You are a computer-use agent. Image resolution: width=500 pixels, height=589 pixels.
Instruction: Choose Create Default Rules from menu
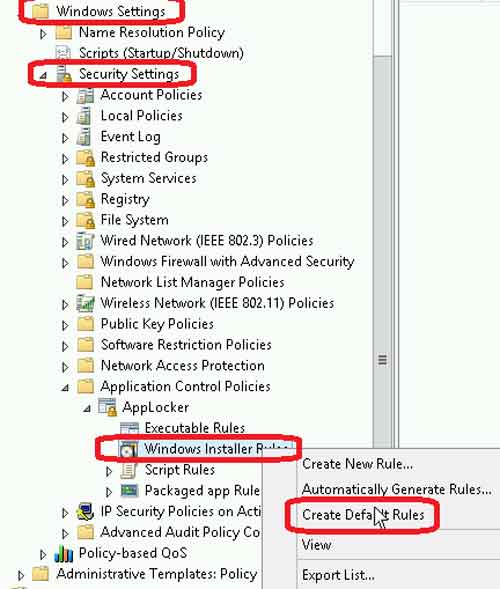pyautogui.click(x=363, y=515)
